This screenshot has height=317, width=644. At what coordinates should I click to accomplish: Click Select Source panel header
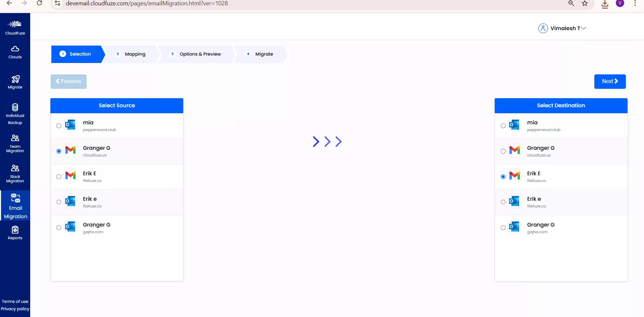click(x=117, y=106)
